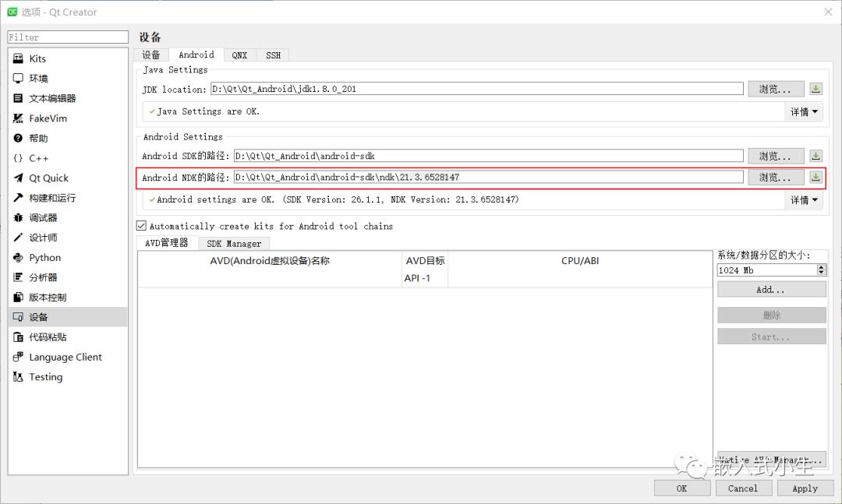This screenshot has width=842, height=504.
Task: Expand 详情 for Android settings
Action: coord(804,199)
